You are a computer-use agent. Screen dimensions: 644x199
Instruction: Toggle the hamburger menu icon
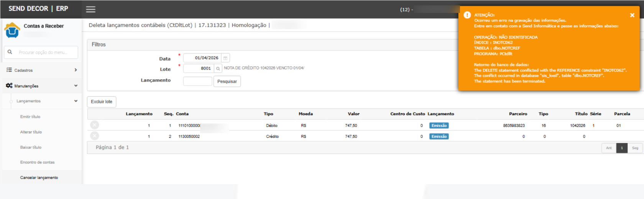click(x=90, y=9)
